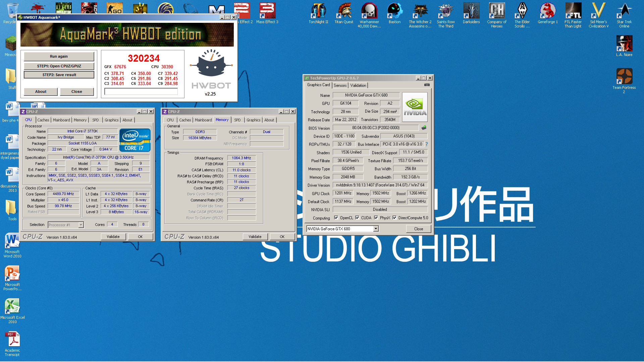The height and width of the screenshot is (362, 644).
Task: Click the GPU name NVIDIA GeForce GTX 680 field
Action: 366,95
